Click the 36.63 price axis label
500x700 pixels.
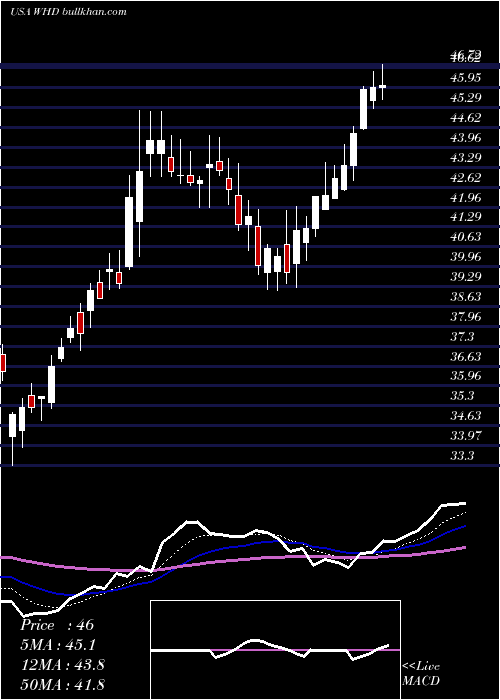pyautogui.click(x=466, y=357)
